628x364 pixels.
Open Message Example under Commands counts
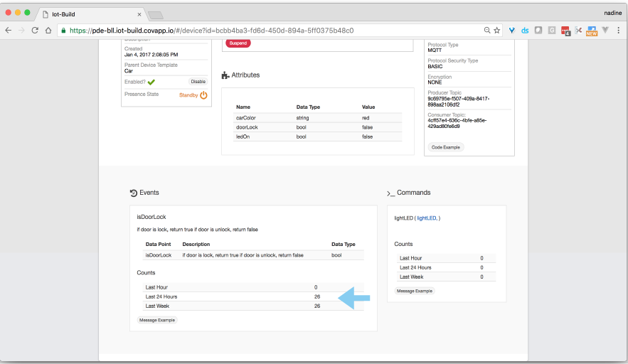415,291
